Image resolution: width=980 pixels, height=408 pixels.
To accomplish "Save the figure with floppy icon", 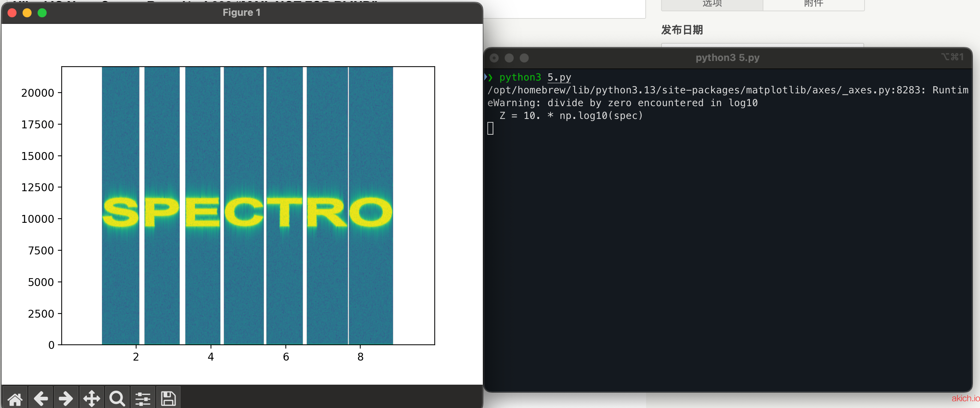I will point(168,399).
